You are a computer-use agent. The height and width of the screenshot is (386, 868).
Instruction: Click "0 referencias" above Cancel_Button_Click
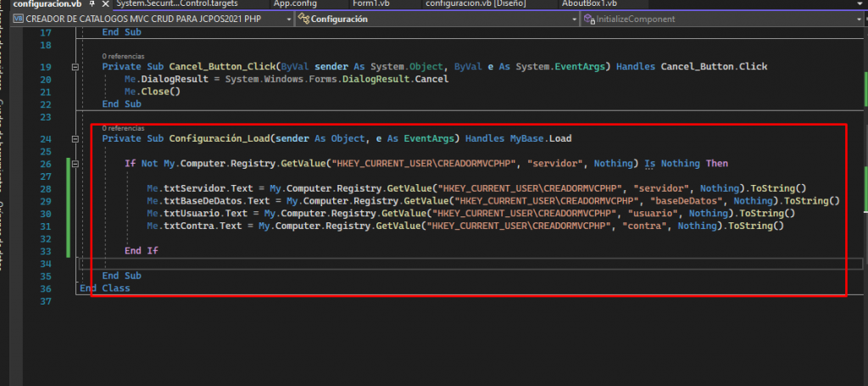120,55
